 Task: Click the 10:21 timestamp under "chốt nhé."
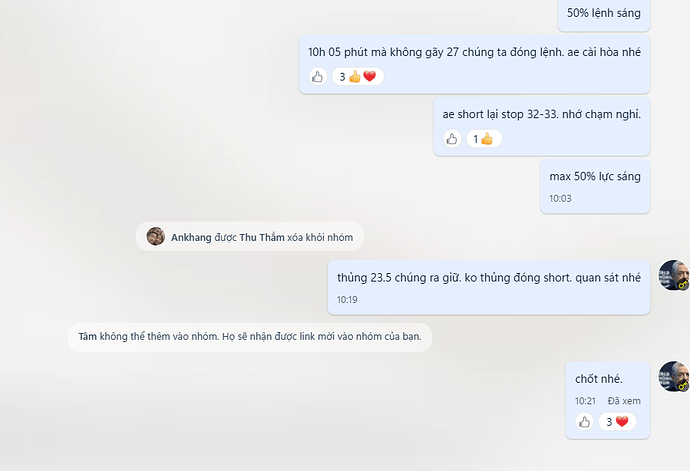pyautogui.click(x=585, y=401)
